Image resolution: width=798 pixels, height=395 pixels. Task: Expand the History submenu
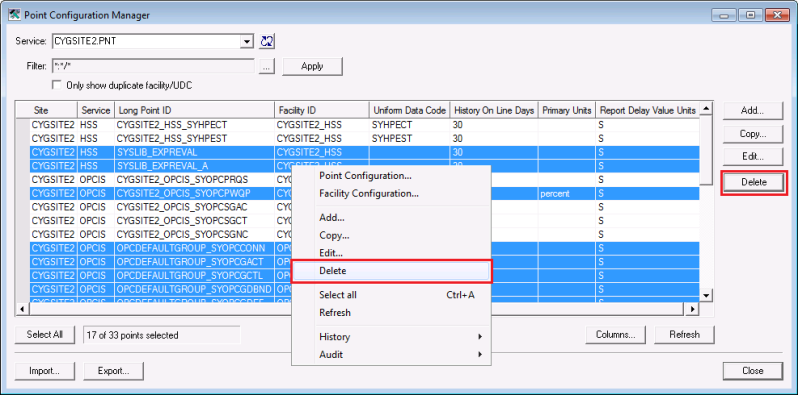391,337
